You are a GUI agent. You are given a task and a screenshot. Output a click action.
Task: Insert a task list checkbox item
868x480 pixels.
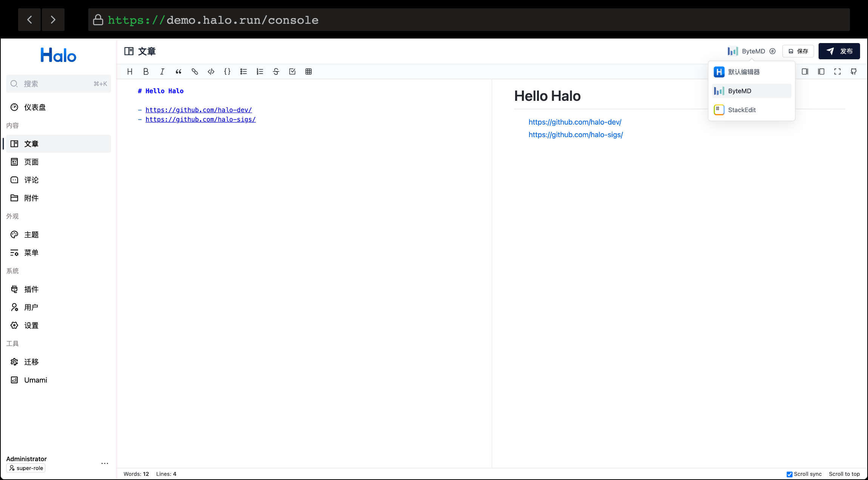[292, 72]
